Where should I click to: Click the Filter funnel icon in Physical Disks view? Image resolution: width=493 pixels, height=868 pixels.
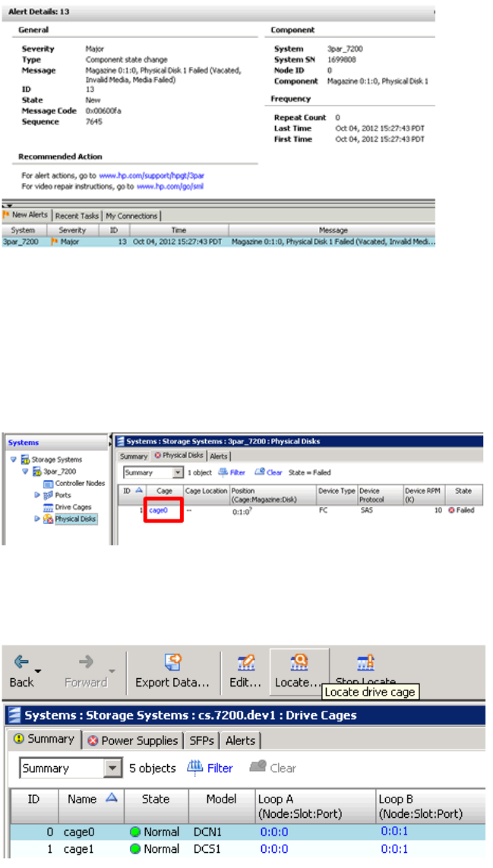pos(223,472)
